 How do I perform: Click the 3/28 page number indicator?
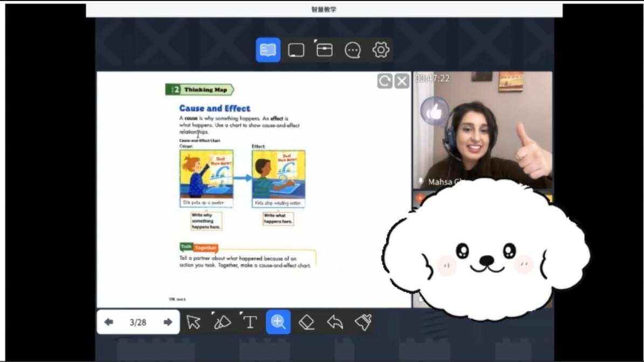point(138,323)
